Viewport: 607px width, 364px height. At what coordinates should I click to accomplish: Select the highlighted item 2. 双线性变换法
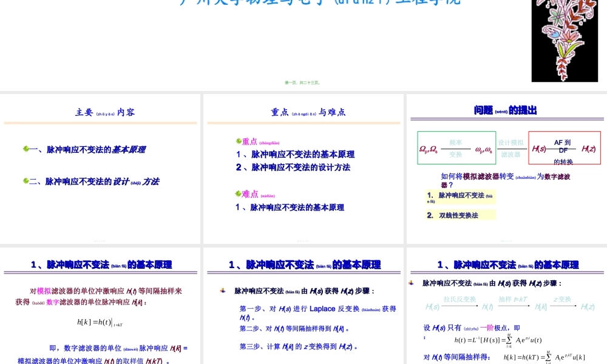(459, 215)
